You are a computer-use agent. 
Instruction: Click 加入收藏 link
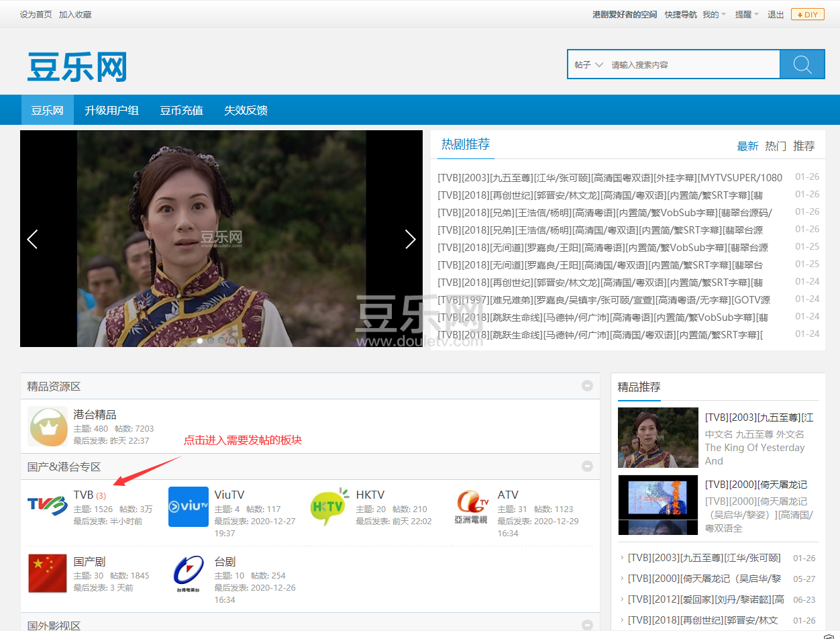[75, 14]
